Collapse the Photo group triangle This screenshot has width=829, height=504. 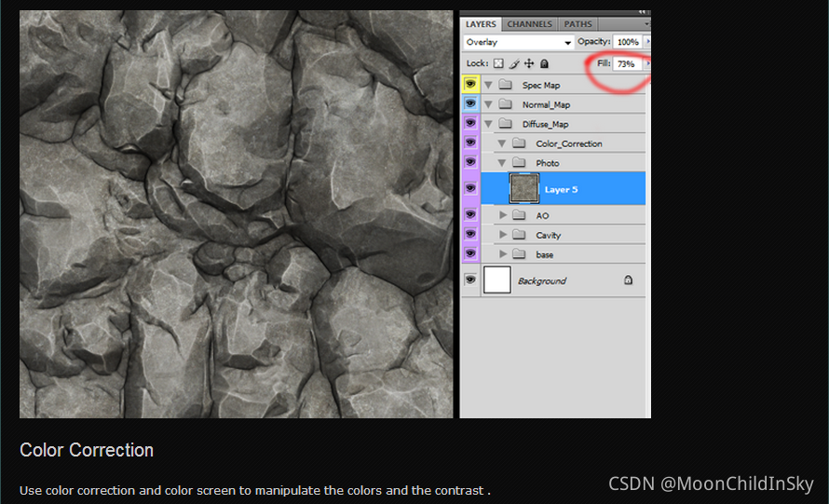coord(502,163)
